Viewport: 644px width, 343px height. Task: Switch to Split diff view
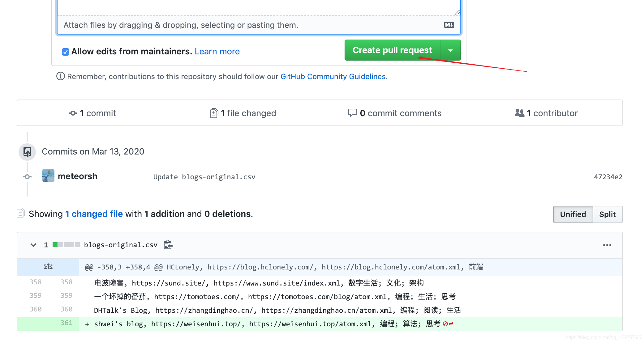tap(608, 214)
